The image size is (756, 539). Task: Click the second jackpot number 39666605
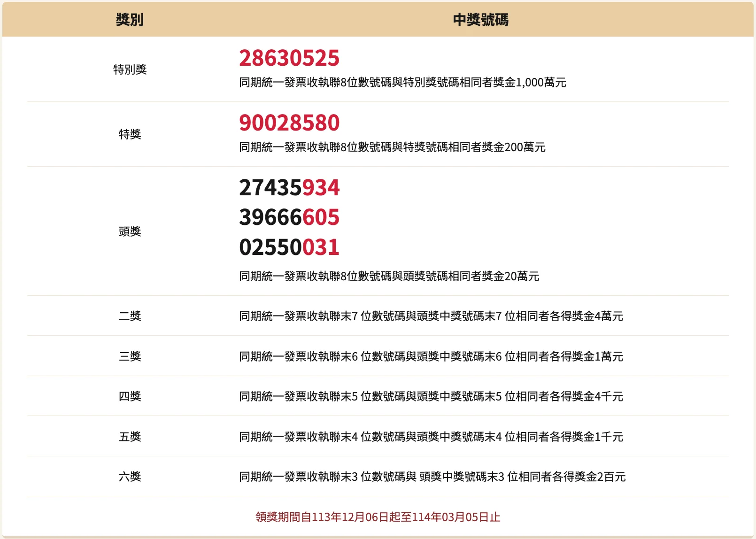[x=289, y=217]
